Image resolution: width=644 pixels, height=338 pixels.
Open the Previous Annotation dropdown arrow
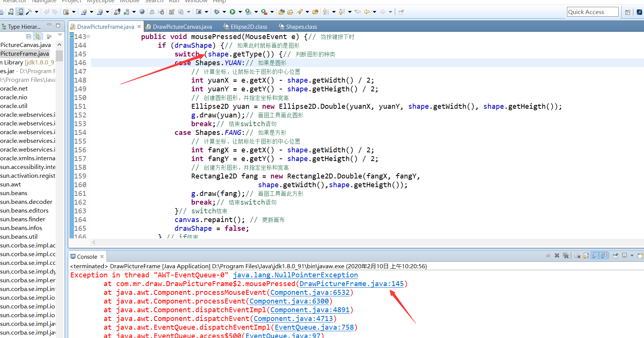(350, 12)
